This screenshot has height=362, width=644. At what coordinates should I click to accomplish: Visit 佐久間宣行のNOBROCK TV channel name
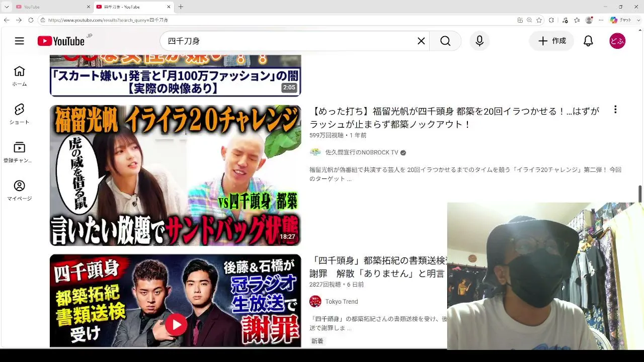click(362, 152)
